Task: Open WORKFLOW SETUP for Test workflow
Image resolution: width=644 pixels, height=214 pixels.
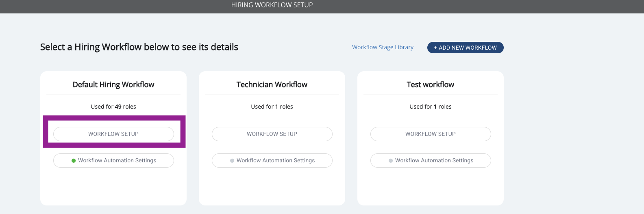Action: pos(431,134)
